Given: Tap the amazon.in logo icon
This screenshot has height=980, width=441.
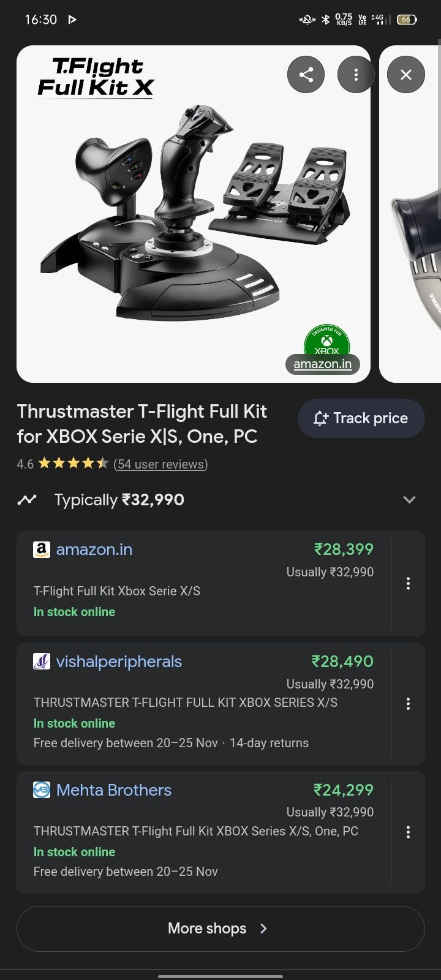Looking at the screenshot, I should coord(42,549).
